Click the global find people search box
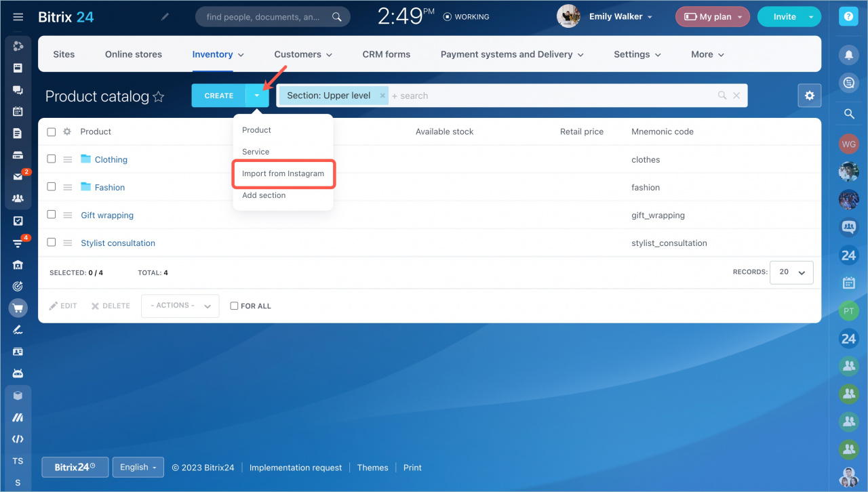The height and width of the screenshot is (492, 868). pos(273,17)
